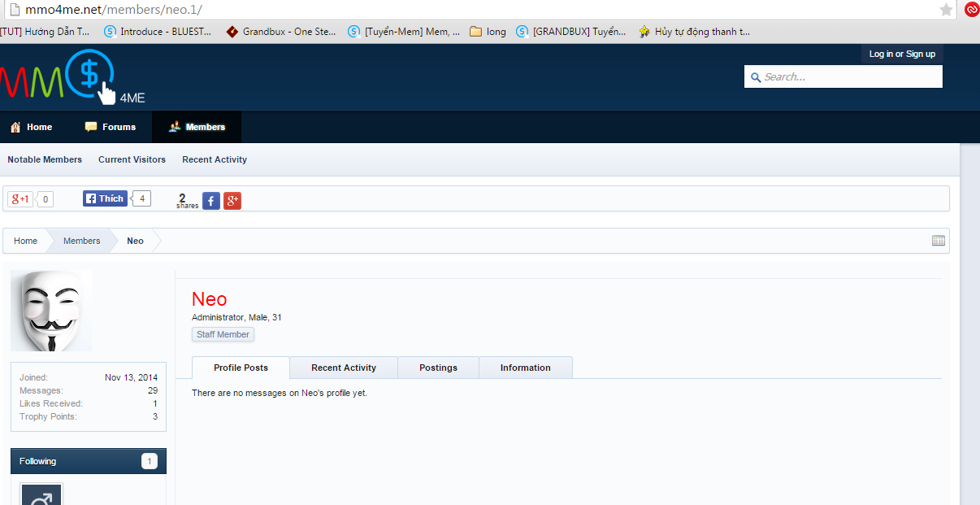Open the Members navigation tab
Image resolution: width=980 pixels, height=505 pixels.
tap(197, 127)
